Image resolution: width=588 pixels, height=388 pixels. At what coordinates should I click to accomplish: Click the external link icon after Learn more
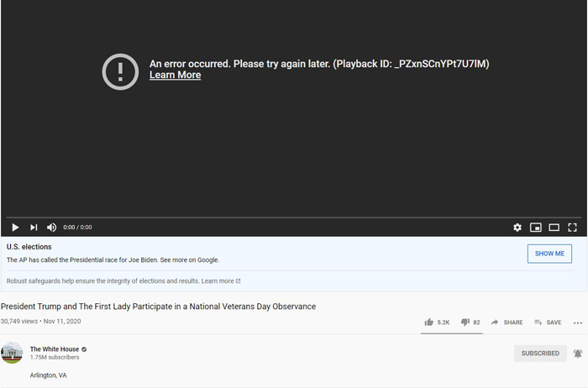pyautogui.click(x=238, y=281)
